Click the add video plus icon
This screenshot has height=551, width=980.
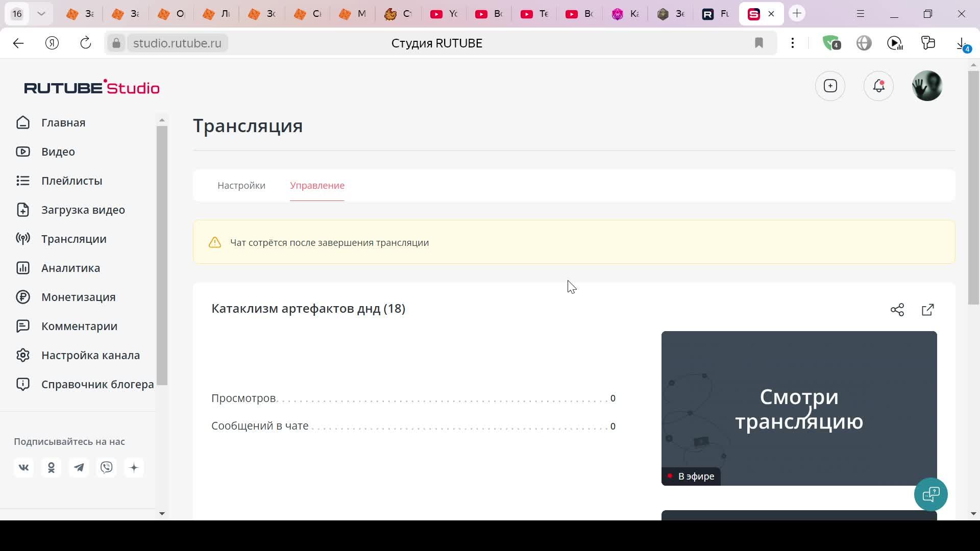point(830,86)
